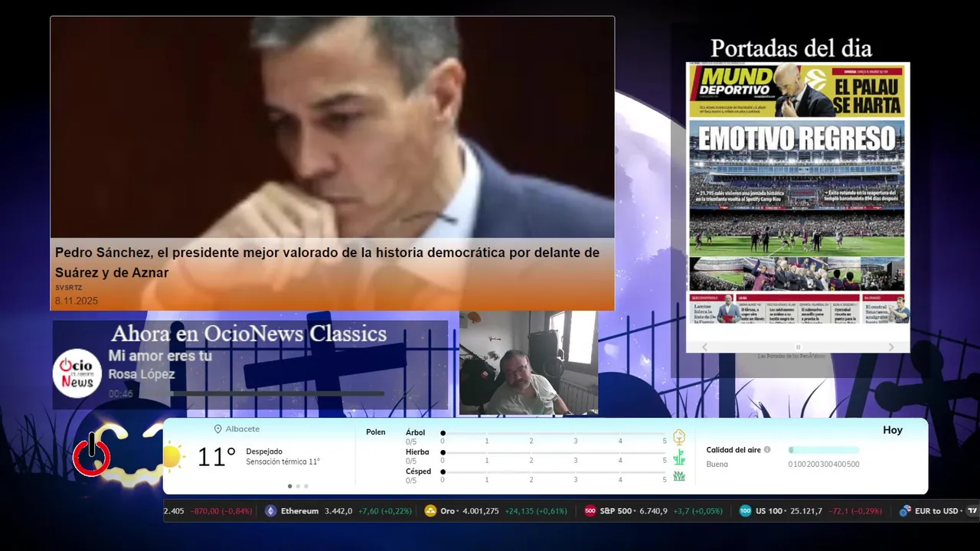Viewport: 980px width, 551px height.
Task: Click the webcam video feed
Action: (528, 363)
